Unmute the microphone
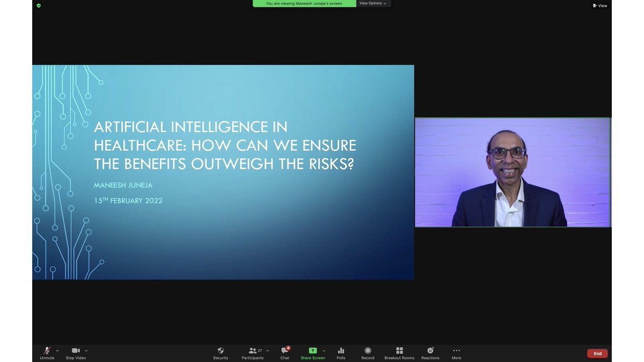 (x=47, y=353)
